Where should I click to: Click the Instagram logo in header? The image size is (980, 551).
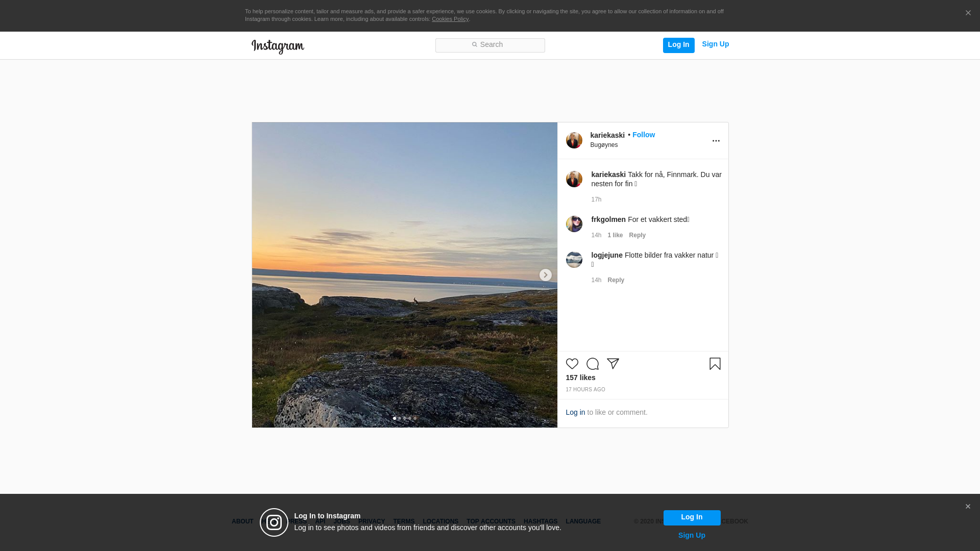tap(278, 46)
